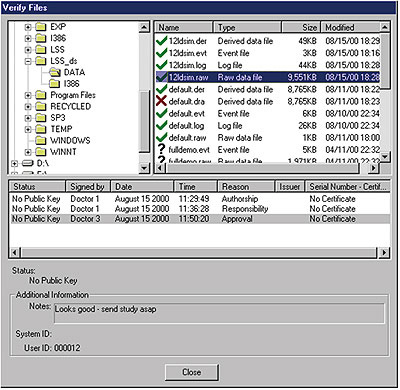This screenshot has width=400, height=390.
Task: Click the RECYCLED folder icon
Action: (41, 107)
